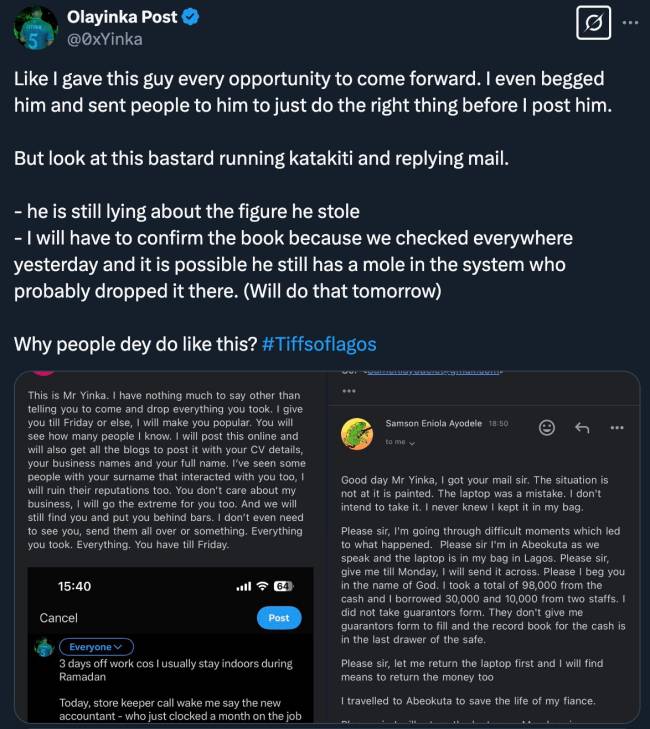Image resolution: width=650 pixels, height=729 pixels.
Task: Click the reply arrow in email
Action: tap(582, 427)
